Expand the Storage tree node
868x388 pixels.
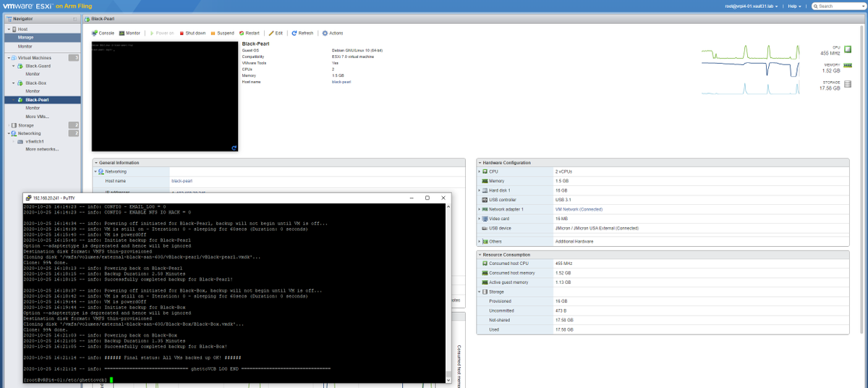pos(8,125)
